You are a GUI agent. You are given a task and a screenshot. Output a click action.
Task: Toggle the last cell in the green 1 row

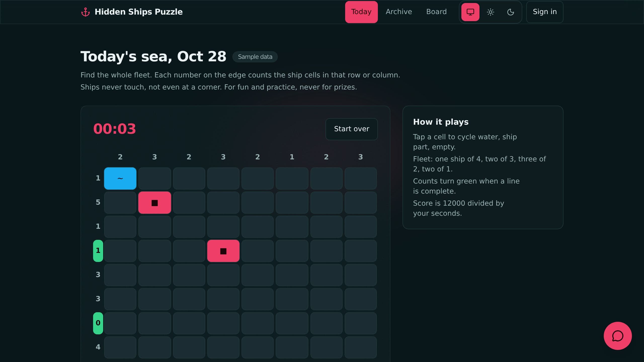point(360,251)
